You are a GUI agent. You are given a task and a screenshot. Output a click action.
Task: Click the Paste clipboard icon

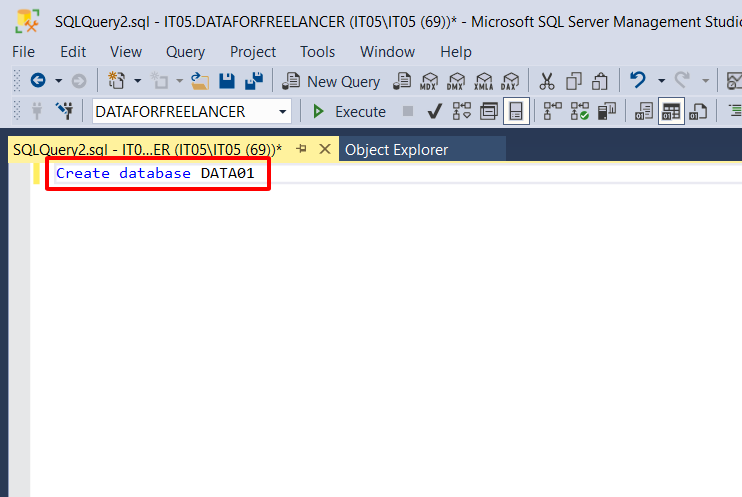tap(600, 81)
